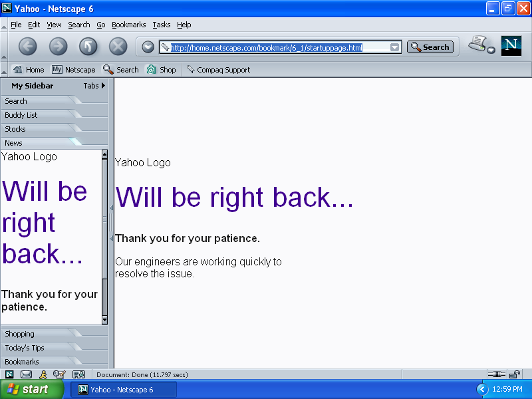
Task: Select the News sidebar tab
Action: pyautogui.click(x=55, y=142)
